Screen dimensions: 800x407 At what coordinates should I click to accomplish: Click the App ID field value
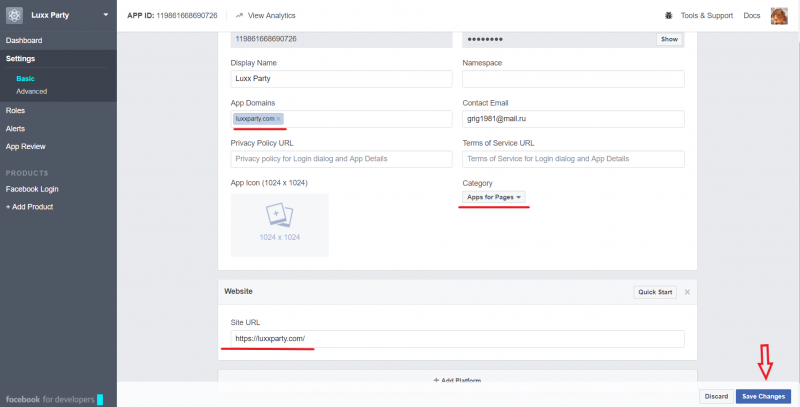341,39
